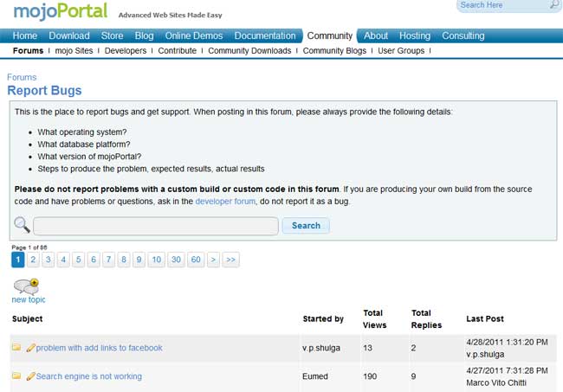Jump to page 60 of the topic list
The height and width of the screenshot is (392, 563).
196,260
